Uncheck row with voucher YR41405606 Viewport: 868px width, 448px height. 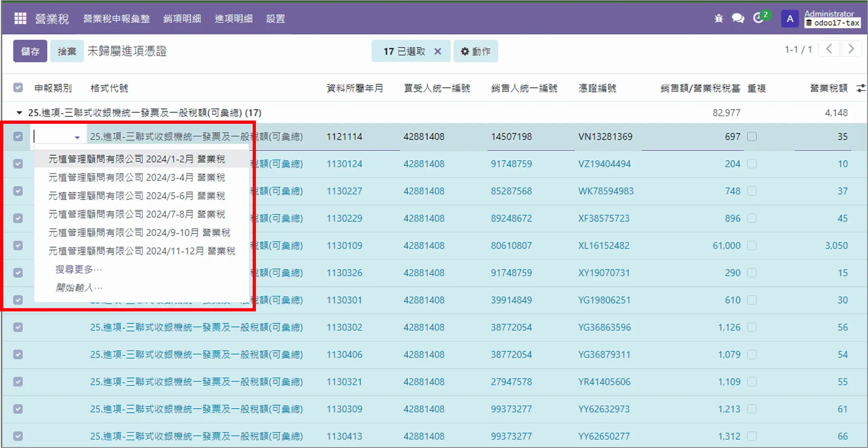[x=18, y=382]
